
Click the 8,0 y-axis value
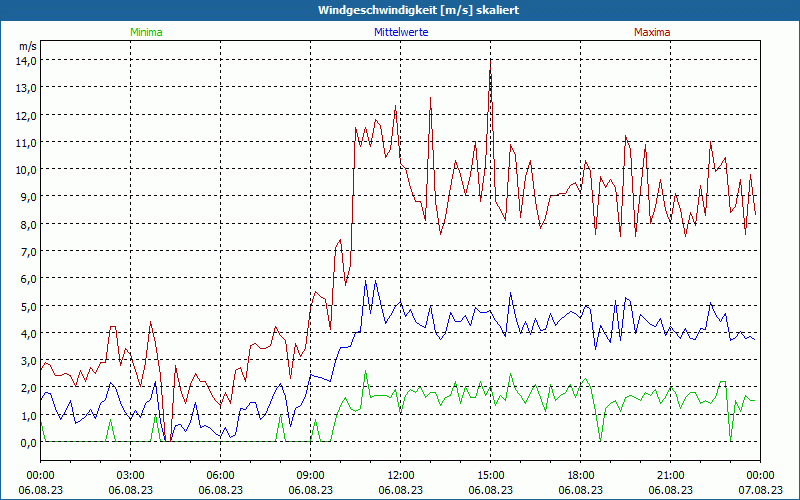tap(30, 224)
